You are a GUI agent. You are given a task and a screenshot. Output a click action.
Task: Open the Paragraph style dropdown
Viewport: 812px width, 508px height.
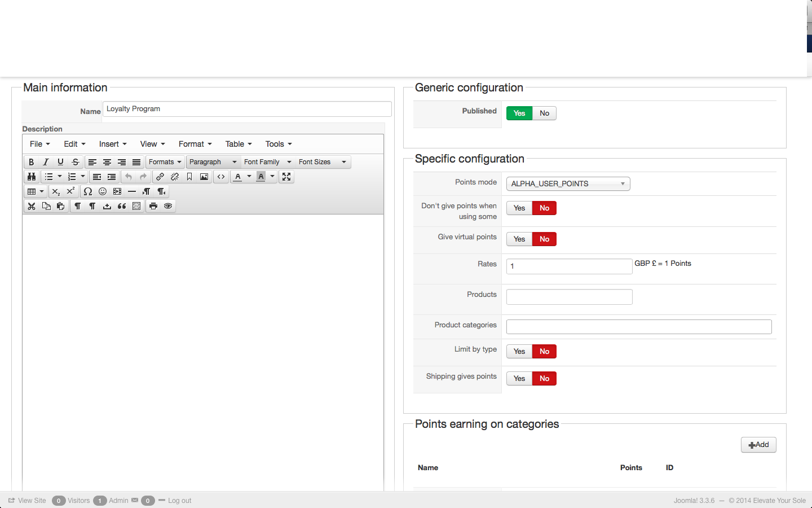click(213, 162)
